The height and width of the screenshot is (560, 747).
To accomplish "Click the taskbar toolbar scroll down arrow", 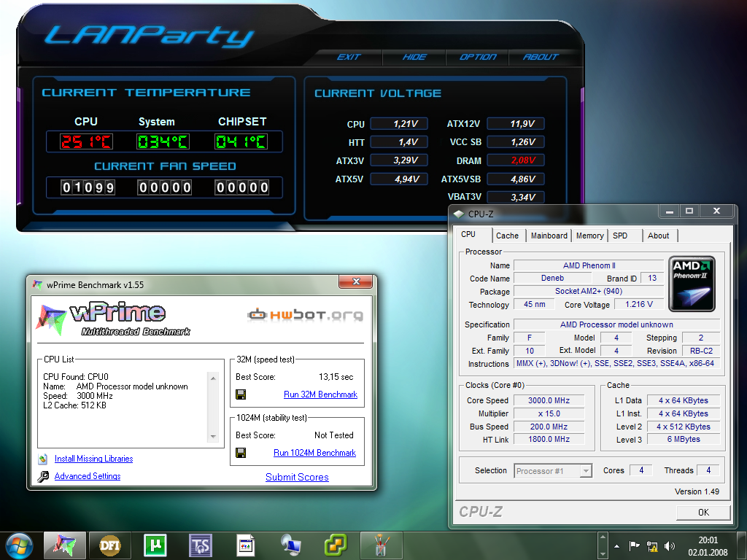I will coord(603,554).
